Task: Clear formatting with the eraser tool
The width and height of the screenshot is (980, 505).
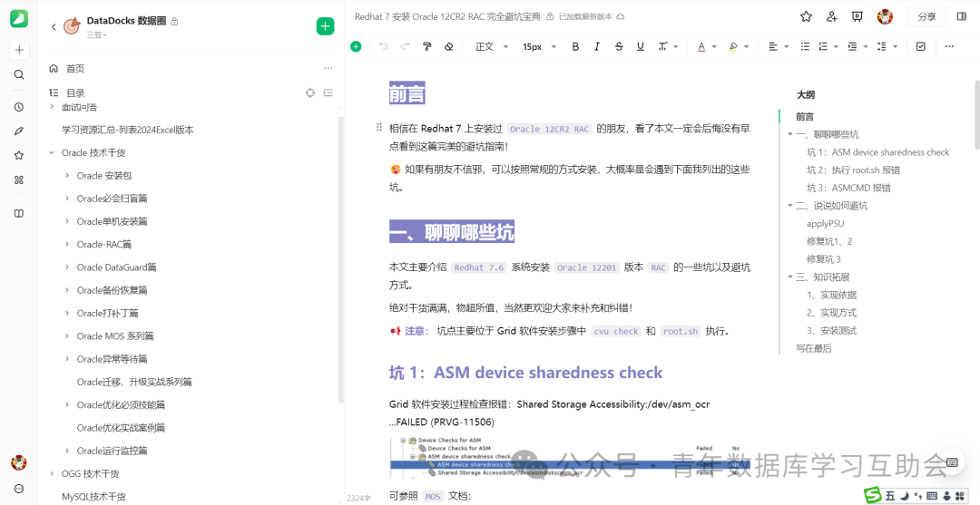Action: click(448, 46)
